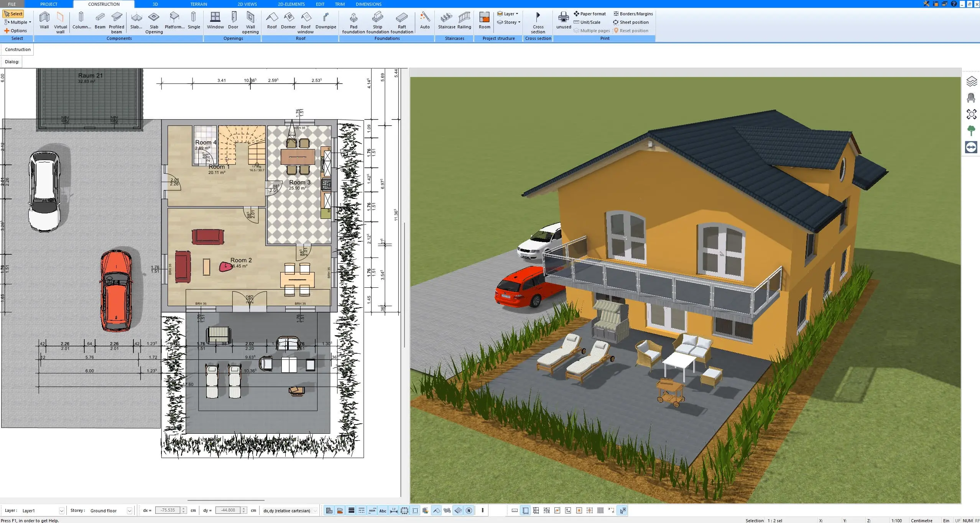Image resolution: width=980 pixels, height=523 pixels.
Task: Click the dx value input field
Action: click(x=168, y=510)
